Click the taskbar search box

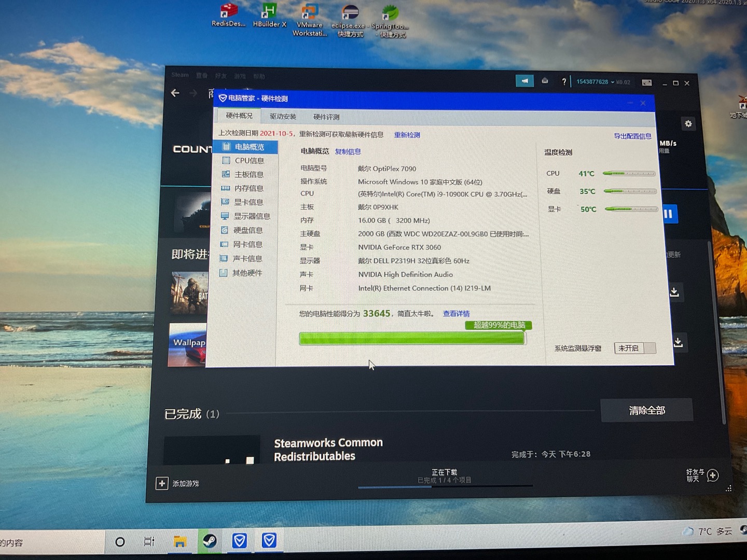tap(52, 543)
